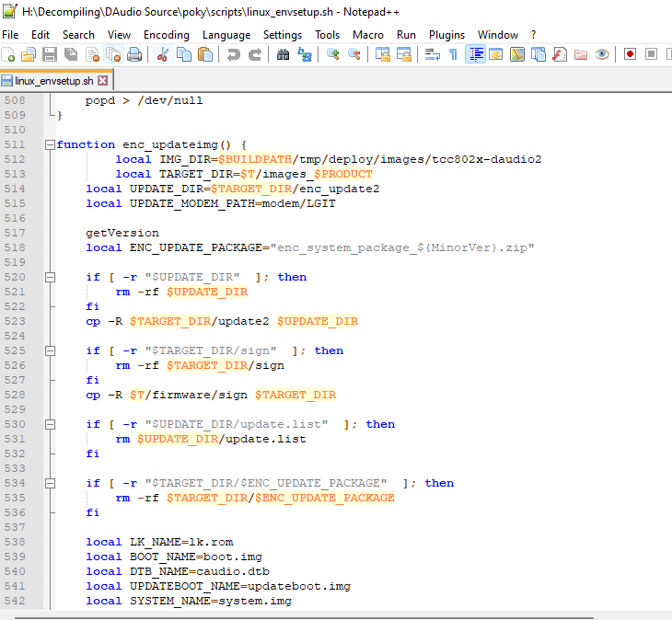Click the Stop recording macro icon
672x620 pixels.
pos(652,55)
